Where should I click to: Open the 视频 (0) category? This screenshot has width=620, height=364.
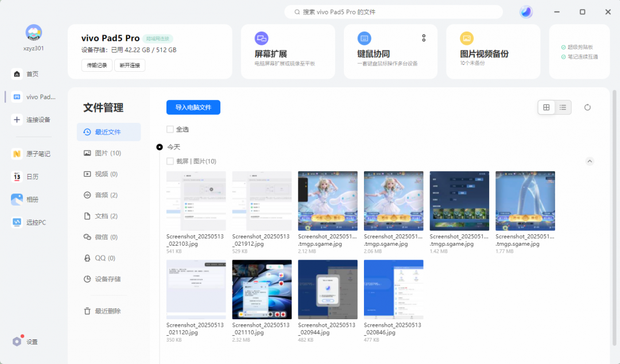tap(108, 174)
